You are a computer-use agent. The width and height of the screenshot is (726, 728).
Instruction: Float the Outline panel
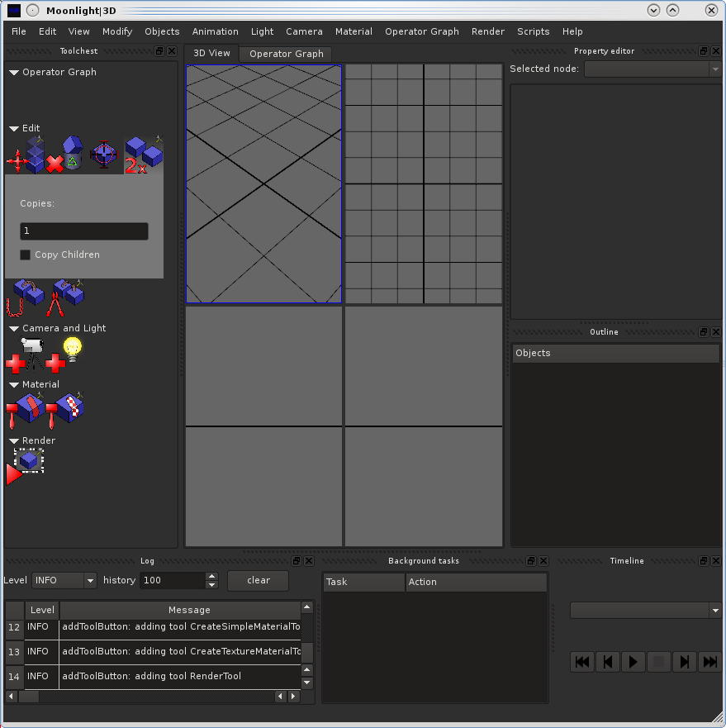[703, 332]
